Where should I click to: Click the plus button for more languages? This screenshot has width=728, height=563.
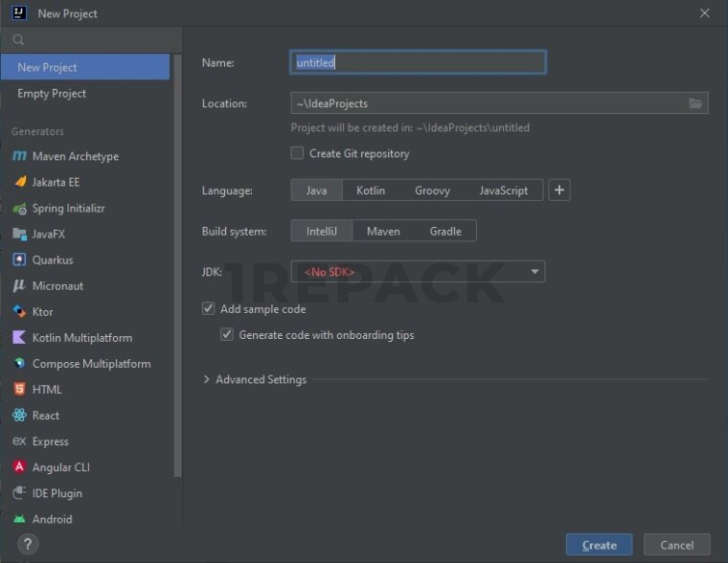point(559,190)
